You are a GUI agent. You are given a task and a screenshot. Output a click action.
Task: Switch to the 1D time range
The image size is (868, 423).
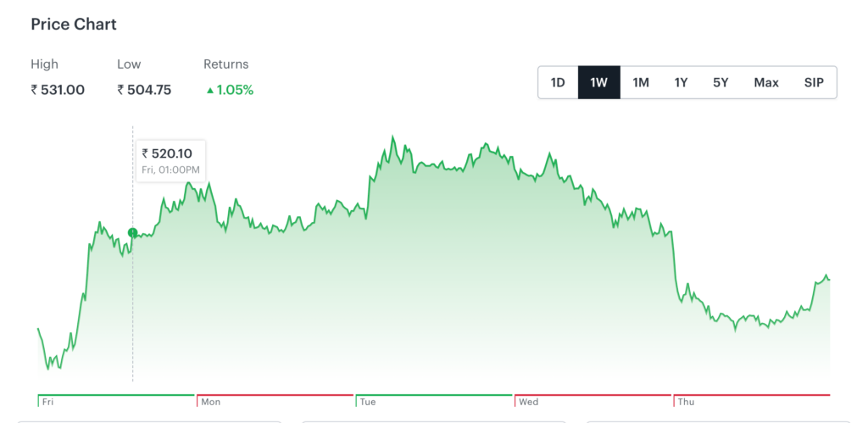tap(558, 82)
